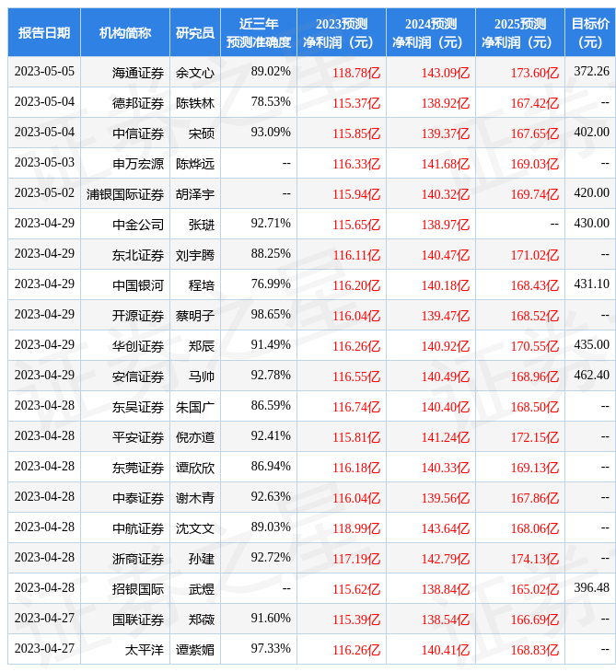Select the 浦银国际证券 institution cell
This screenshot has width=616, height=672.
pos(125,194)
